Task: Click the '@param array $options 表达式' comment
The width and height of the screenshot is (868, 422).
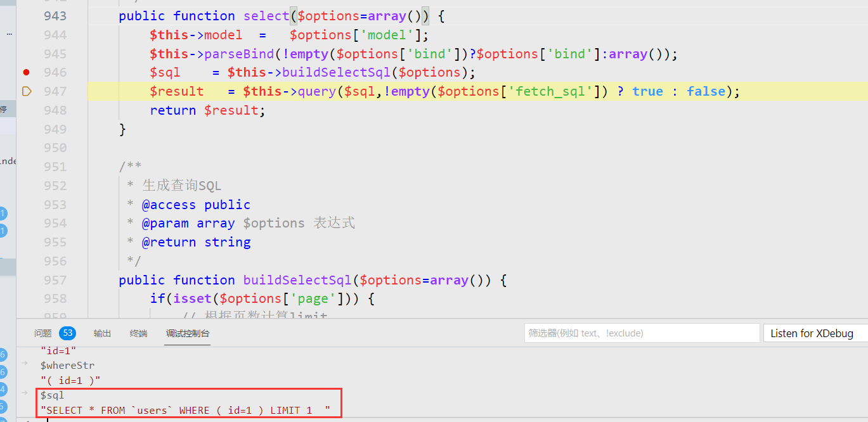Action: pos(249,223)
